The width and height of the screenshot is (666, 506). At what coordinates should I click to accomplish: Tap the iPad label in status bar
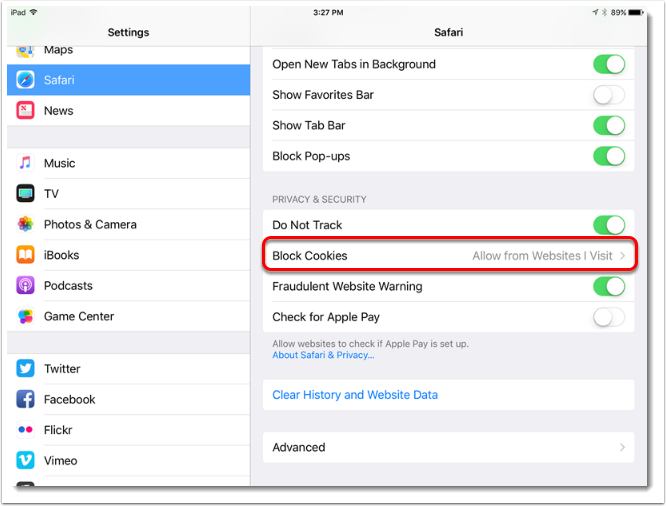pyautogui.click(x=18, y=13)
